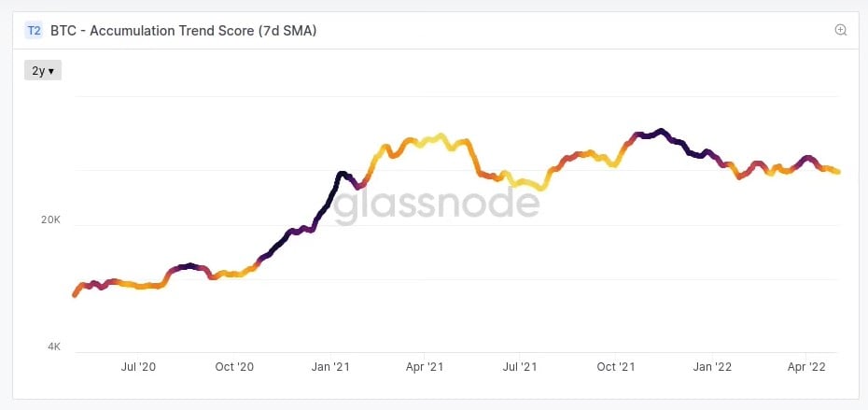868x410 pixels.
Task: Click the Jan '22 axis label
Action: (713, 367)
